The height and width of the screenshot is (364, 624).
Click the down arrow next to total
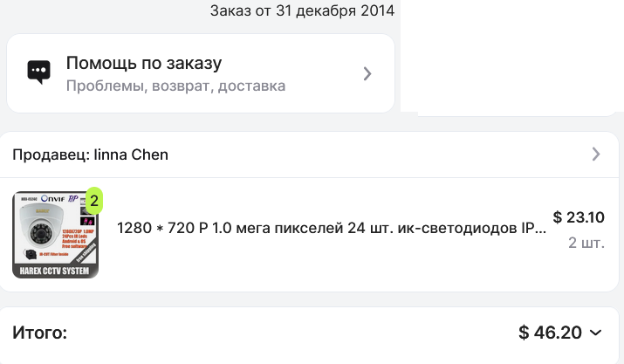click(x=596, y=333)
